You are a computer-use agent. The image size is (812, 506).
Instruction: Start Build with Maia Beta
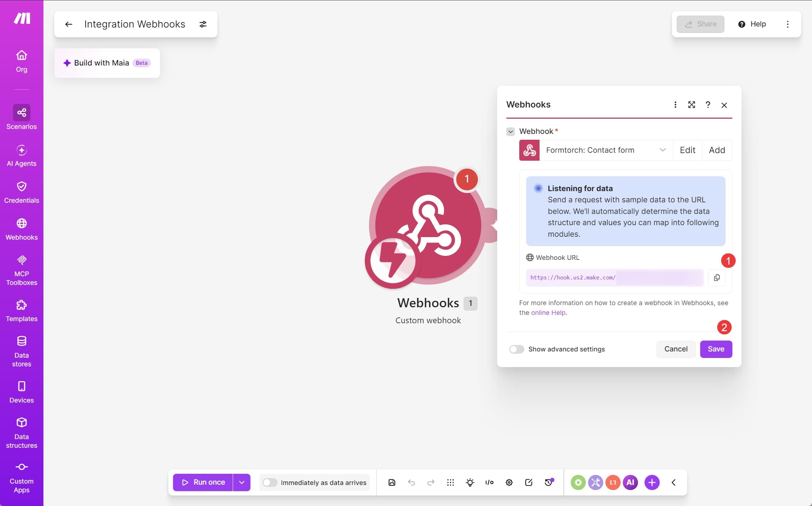[107, 63]
